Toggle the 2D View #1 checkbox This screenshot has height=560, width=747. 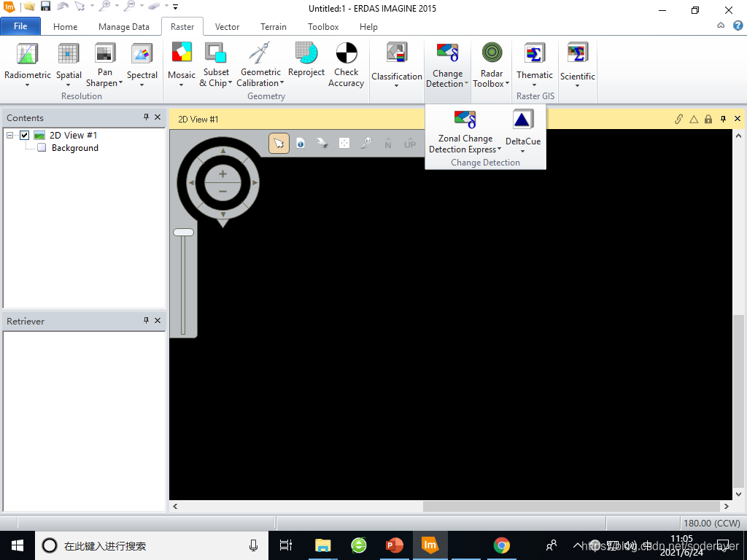[24, 135]
